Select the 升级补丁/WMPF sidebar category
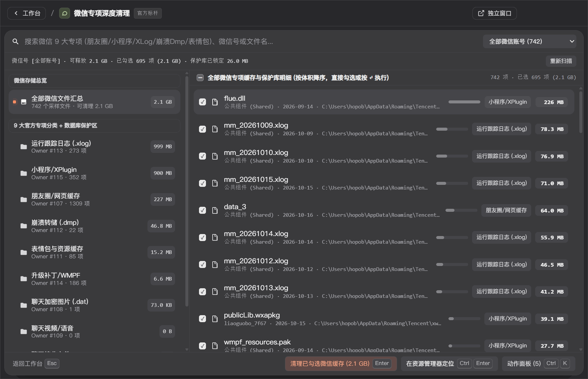The height and width of the screenshot is (379, 588). point(94,279)
